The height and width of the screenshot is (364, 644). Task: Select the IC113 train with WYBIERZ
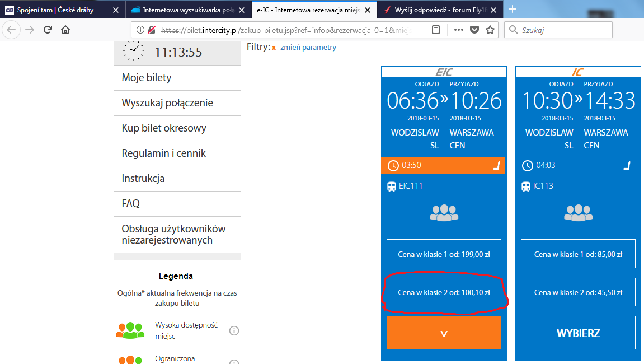click(x=579, y=333)
